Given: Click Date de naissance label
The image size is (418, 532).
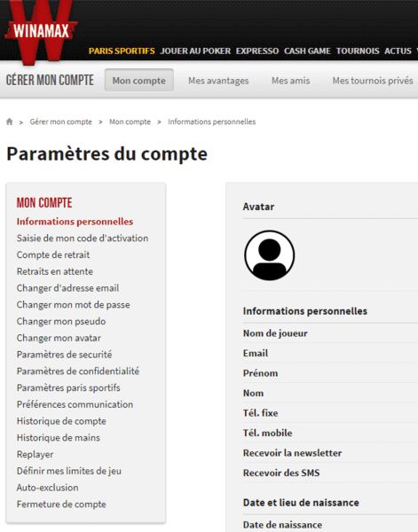Looking at the screenshot, I should 282,525.
